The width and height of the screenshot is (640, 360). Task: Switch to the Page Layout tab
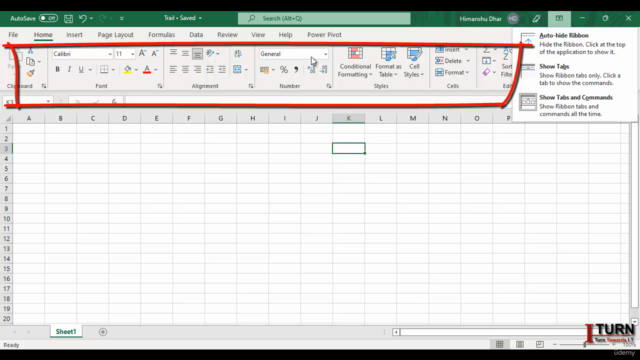pyautogui.click(x=116, y=35)
